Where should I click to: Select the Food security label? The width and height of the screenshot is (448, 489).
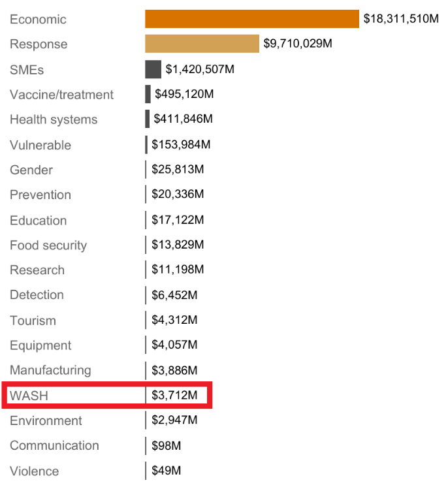point(48,245)
